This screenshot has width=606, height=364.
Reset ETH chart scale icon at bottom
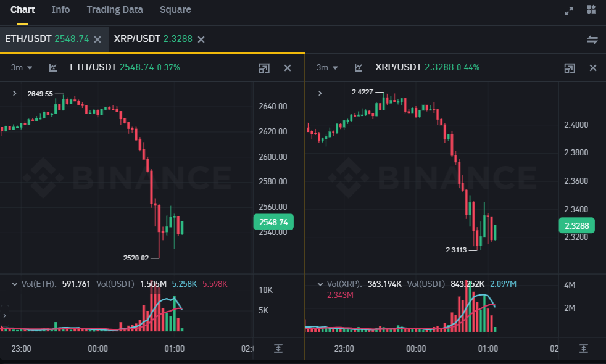(x=278, y=349)
